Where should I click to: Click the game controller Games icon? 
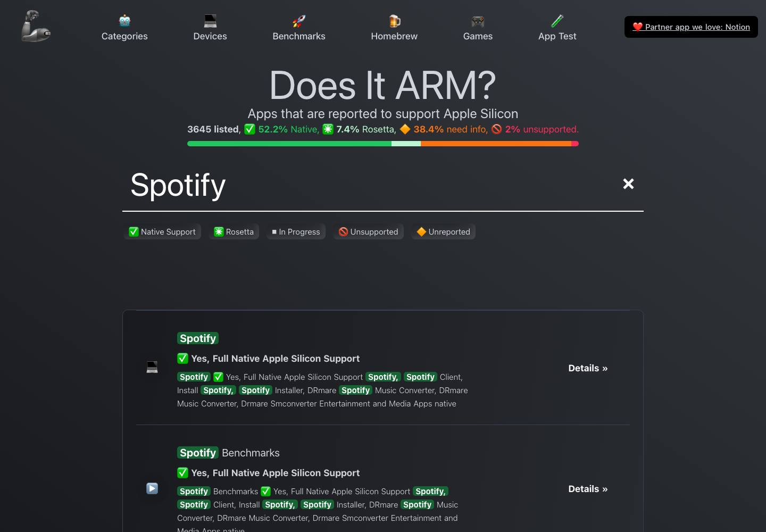pos(478,21)
